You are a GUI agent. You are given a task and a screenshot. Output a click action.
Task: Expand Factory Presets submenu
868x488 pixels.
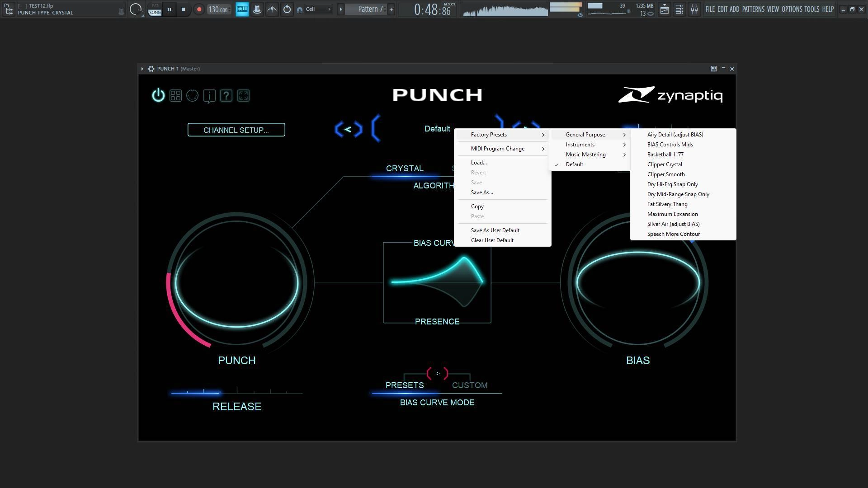[x=503, y=135]
